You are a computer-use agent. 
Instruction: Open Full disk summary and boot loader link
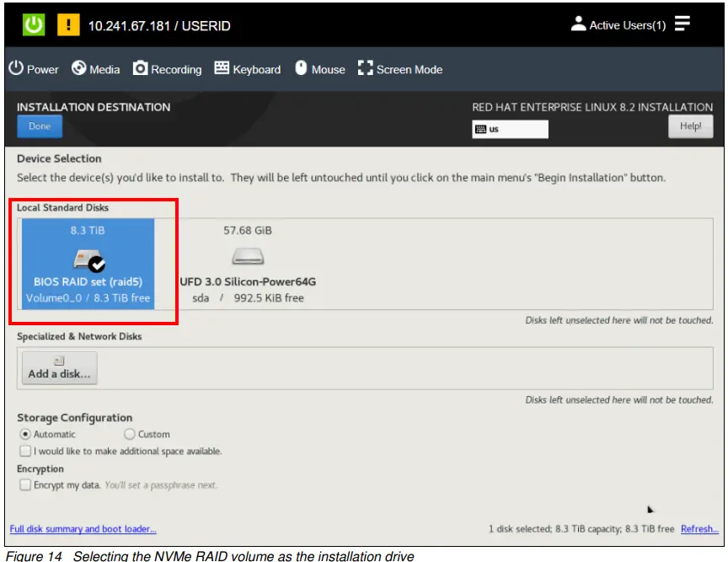tap(83, 528)
